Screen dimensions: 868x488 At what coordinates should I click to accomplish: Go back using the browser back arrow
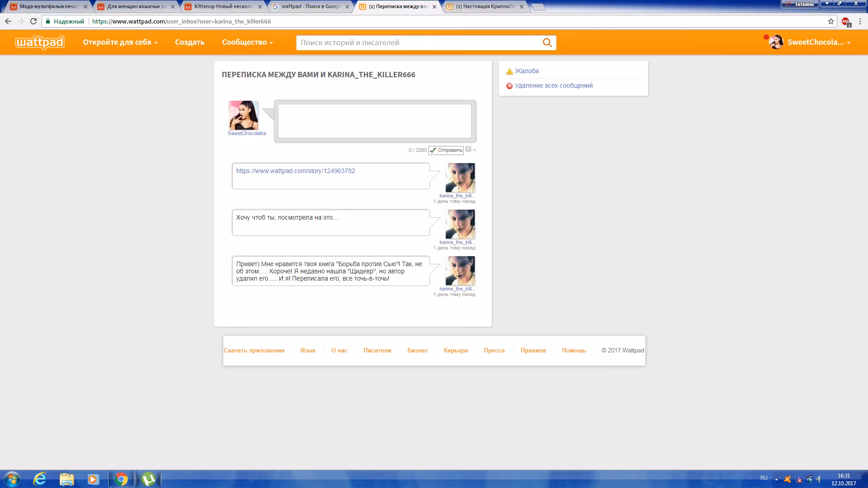tap(8, 21)
